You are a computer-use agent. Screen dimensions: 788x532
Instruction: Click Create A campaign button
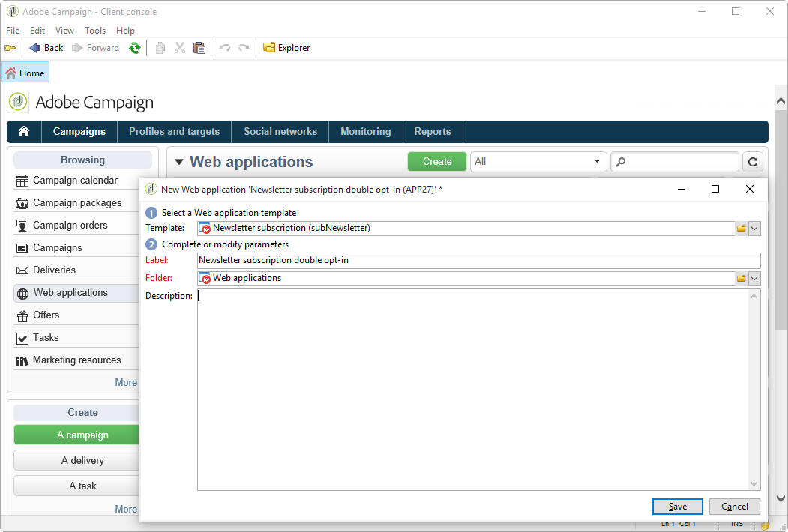pos(76,435)
